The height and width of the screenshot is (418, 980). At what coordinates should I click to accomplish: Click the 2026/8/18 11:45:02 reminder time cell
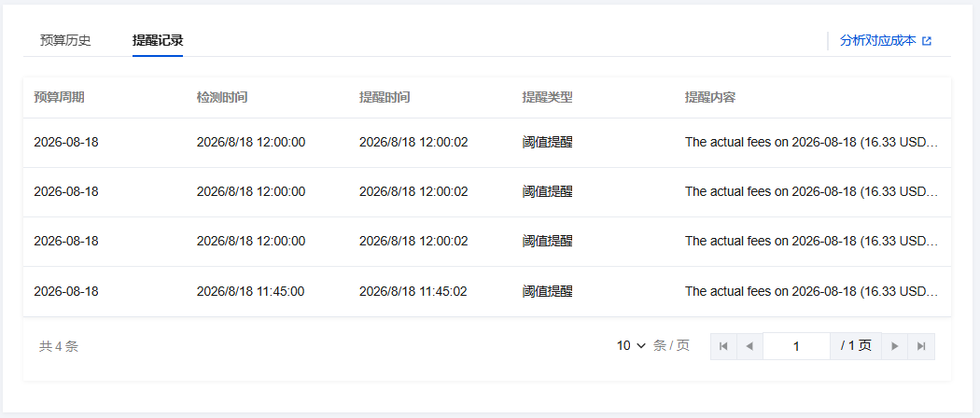[413, 291]
